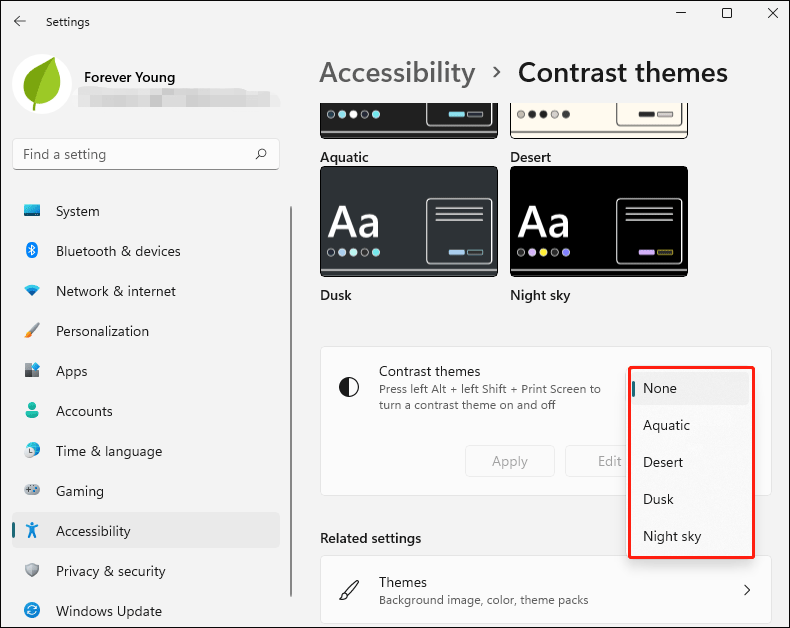This screenshot has width=790, height=628.
Task: Open Gaming settings
Action: (146, 490)
